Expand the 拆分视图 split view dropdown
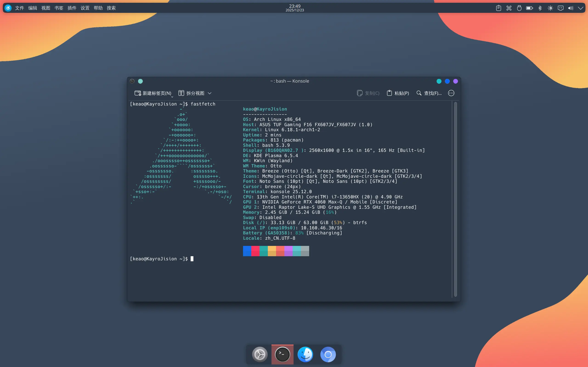 pyautogui.click(x=210, y=93)
